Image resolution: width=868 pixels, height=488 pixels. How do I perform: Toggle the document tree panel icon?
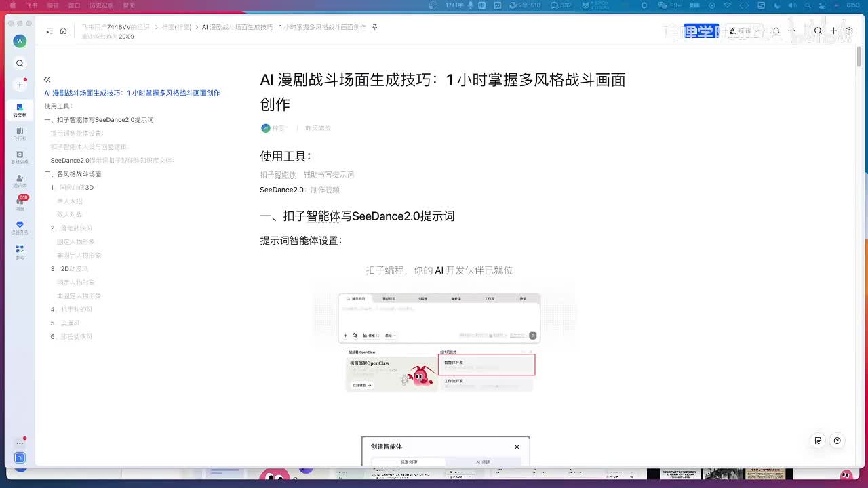point(50,30)
